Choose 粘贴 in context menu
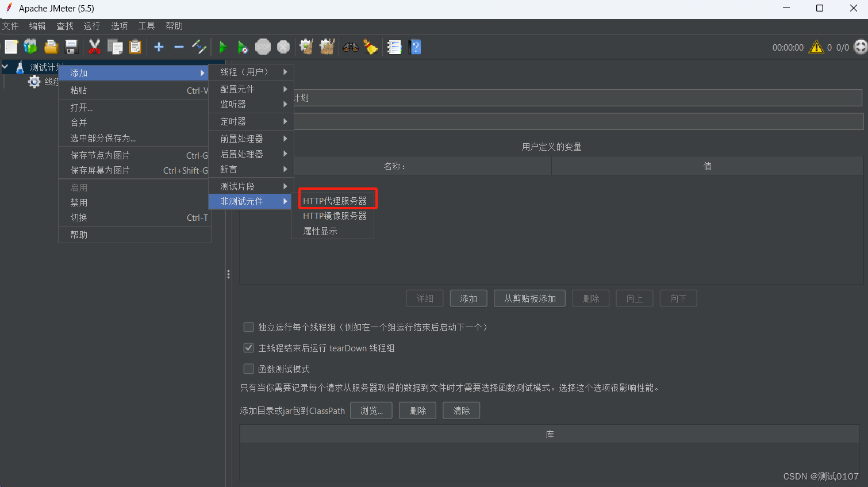Screen dimensions: 868x487 [135, 90]
